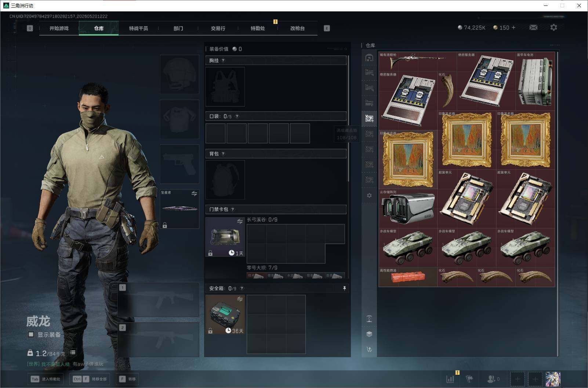Click the 长弓溪谷: 0/9 label

pos(262,220)
